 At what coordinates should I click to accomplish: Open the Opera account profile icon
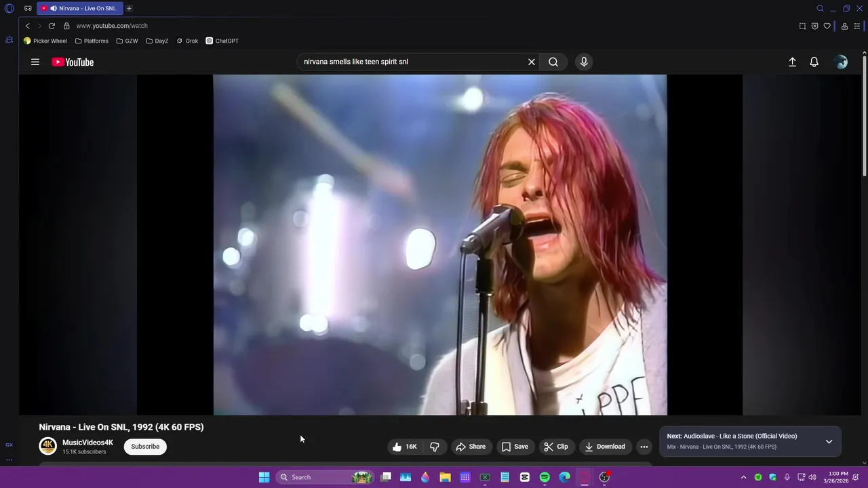(x=844, y=26)
